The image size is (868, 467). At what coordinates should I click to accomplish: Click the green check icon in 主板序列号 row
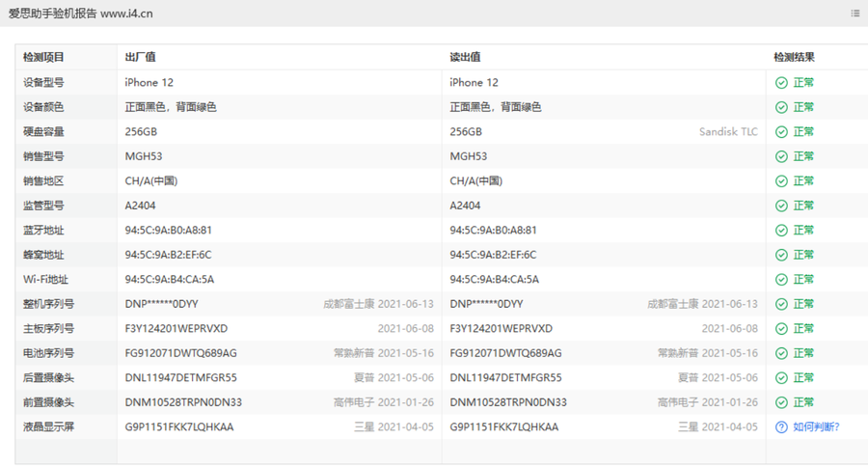click(x=781, y=328)
